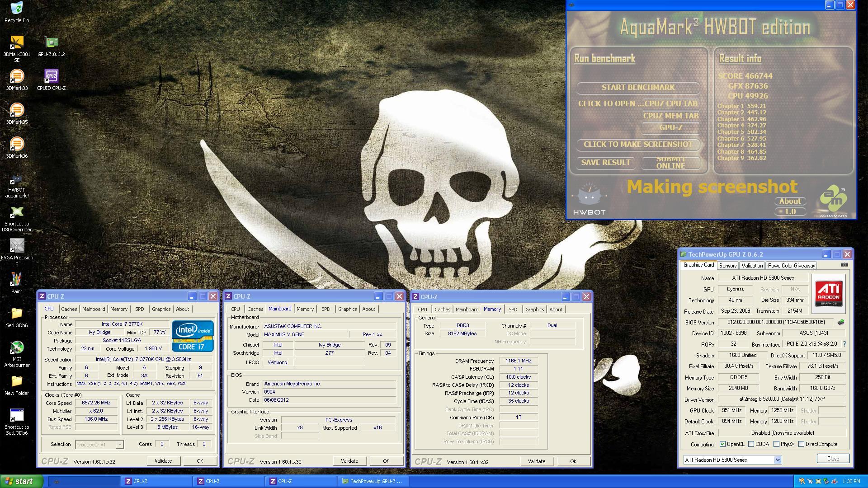The image size is (868, 488).
Task: Click the GPU-Z Name field ATI Radeon HD 5800 Series
Action: (x=763, y=278)
